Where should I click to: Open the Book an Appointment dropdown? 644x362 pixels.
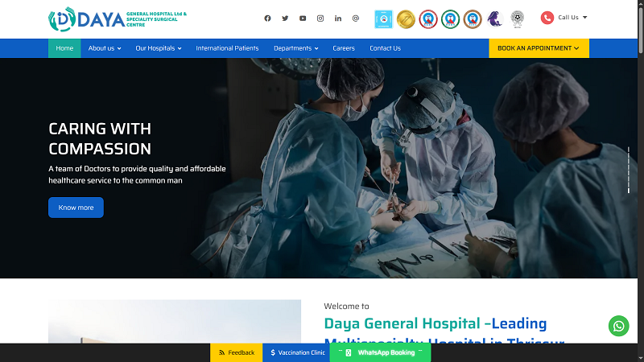(539, 48)
